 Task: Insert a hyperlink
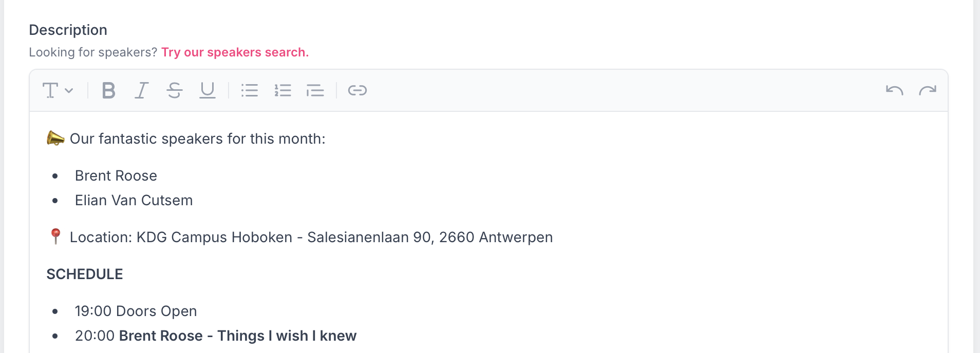(x=357, y=91)
